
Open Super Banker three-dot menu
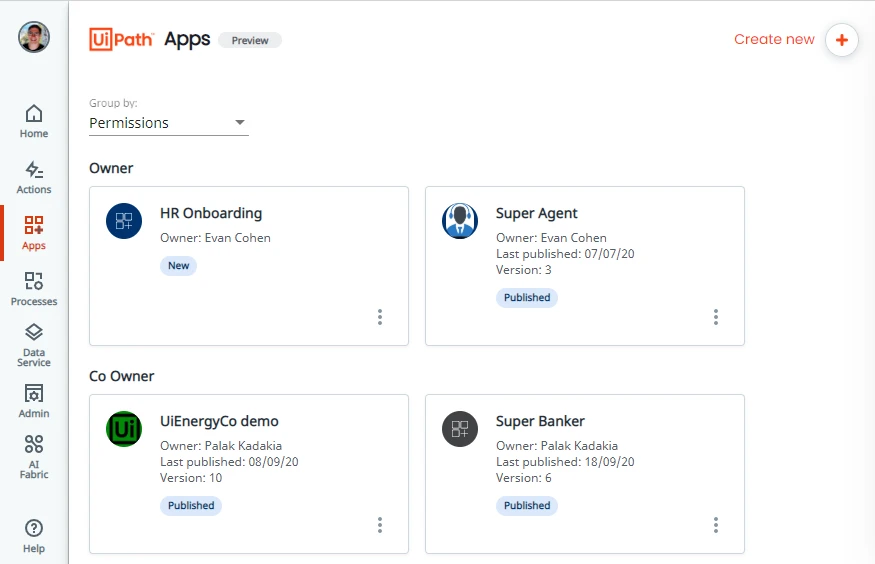pos(716,525)
